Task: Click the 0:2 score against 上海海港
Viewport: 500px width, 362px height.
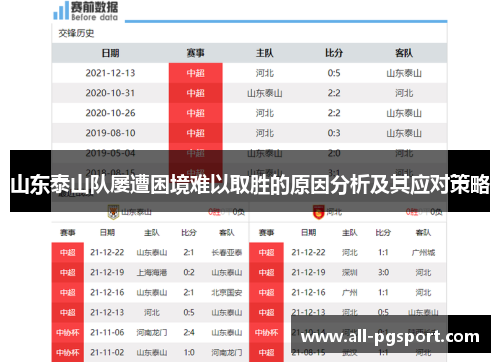Action: coord(189,273)
